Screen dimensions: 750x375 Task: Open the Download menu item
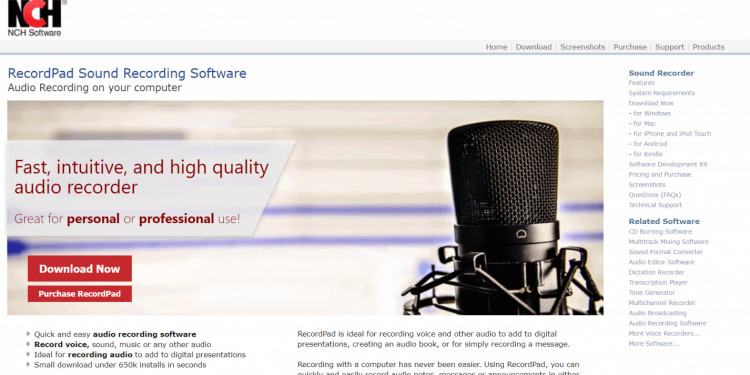click(x=533, y=47)
